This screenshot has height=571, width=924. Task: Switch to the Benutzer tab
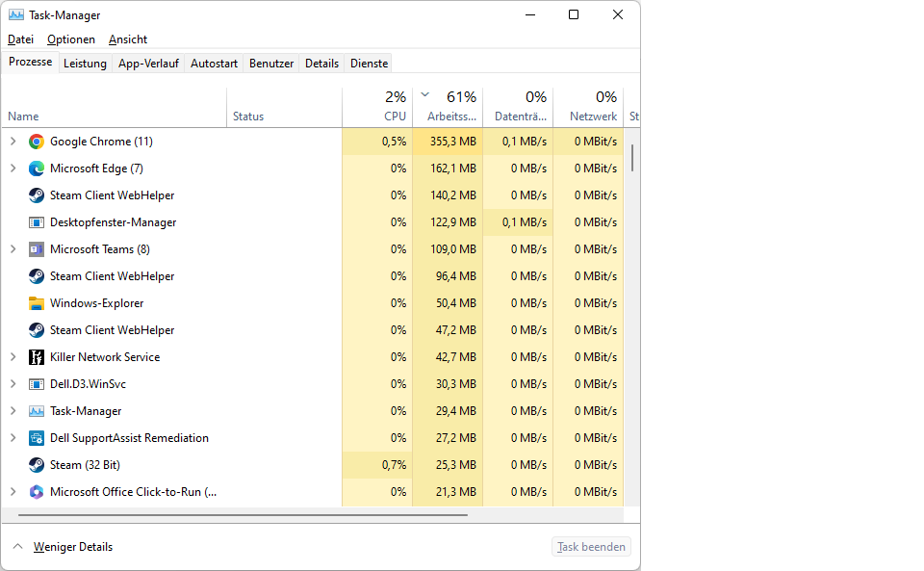tap(271, 64)
